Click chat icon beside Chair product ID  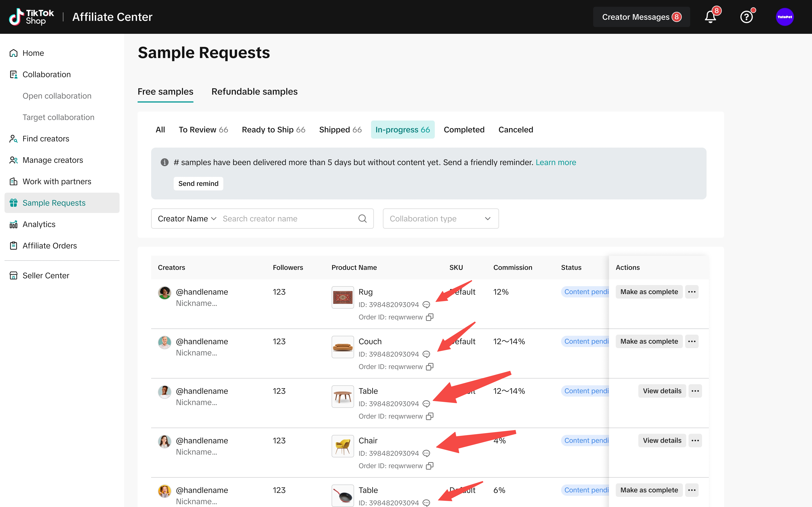tap(426, 453)
